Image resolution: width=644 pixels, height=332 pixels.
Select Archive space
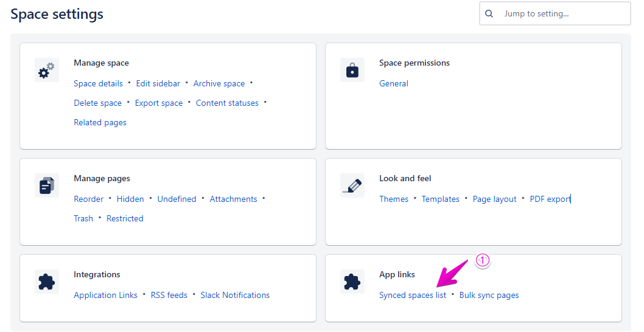219,84
